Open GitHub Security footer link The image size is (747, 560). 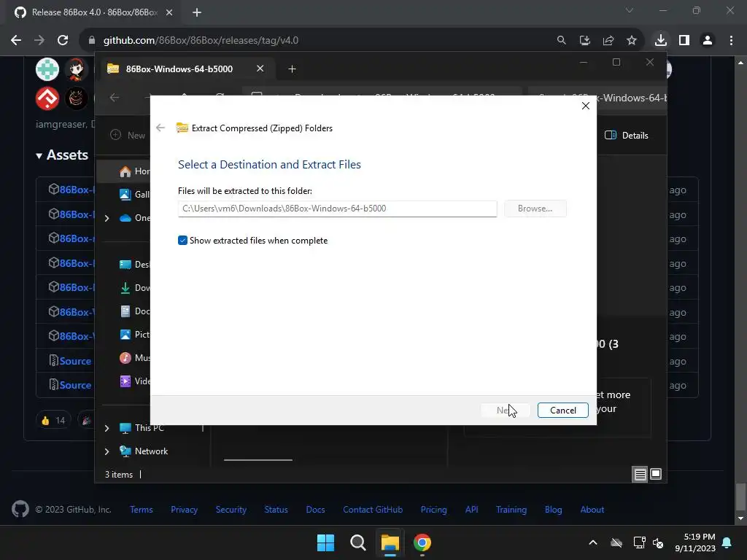pos(231,510)
